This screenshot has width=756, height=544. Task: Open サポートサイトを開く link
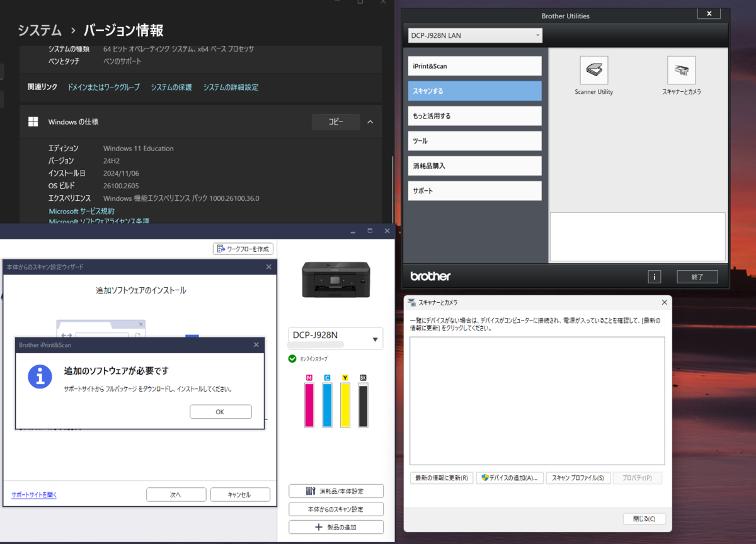[34, 495]
